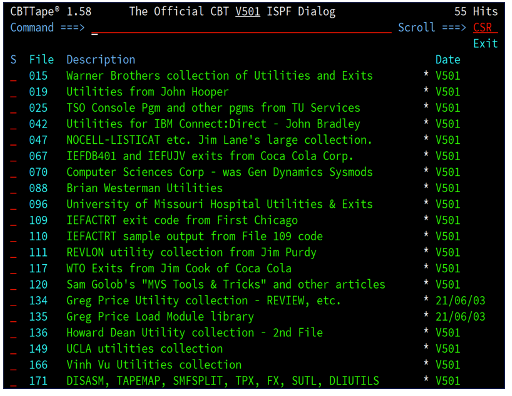Image resolution: width=512 pixels, height=396 pixels.
Task: Click 'Greg Price Load Module library'
Action: (x=160, y=317)
